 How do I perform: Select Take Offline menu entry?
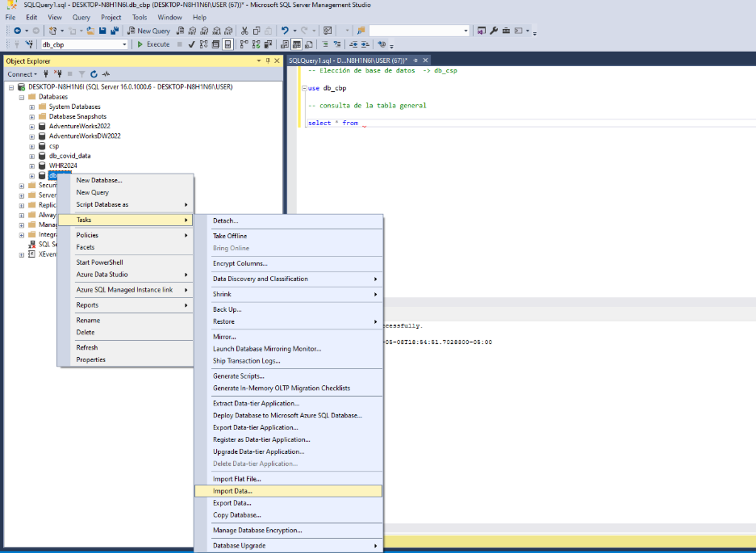pyautogui.click(x=288, y=236)
